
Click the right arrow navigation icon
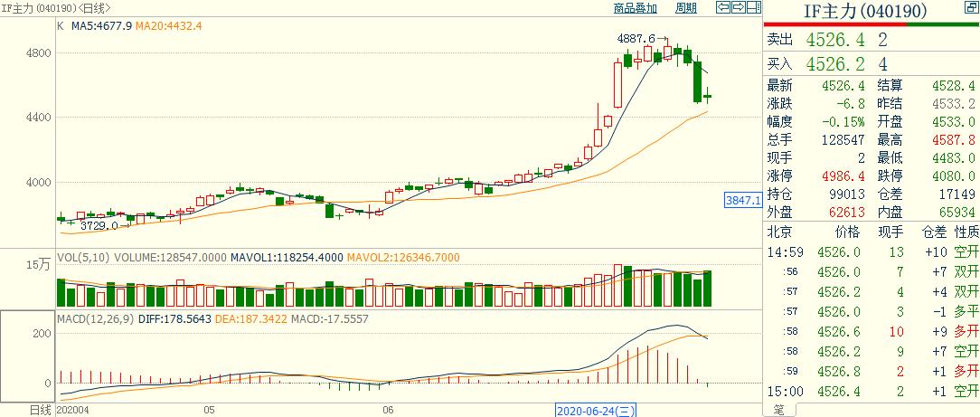pyautogui.click(x=739, y=7)
